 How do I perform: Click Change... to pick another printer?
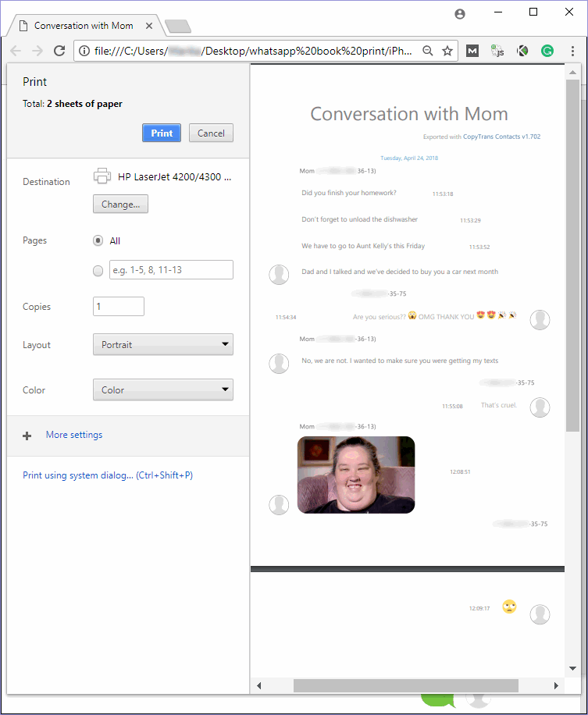click(120, 205)
